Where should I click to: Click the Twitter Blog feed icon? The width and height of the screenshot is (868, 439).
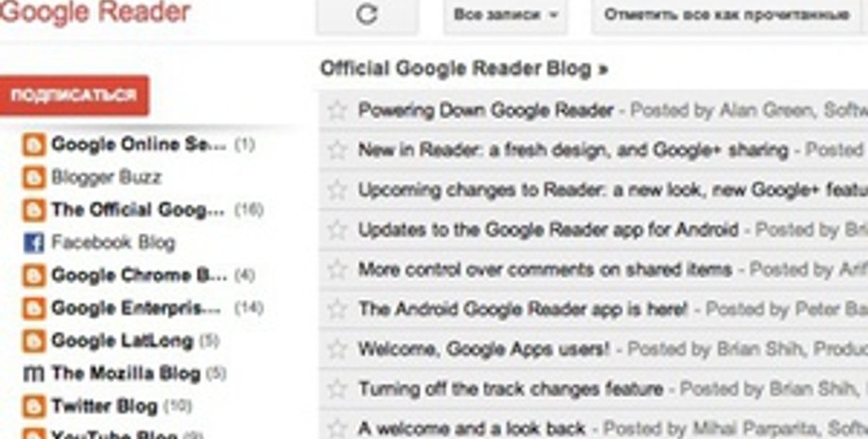point(34,407)
